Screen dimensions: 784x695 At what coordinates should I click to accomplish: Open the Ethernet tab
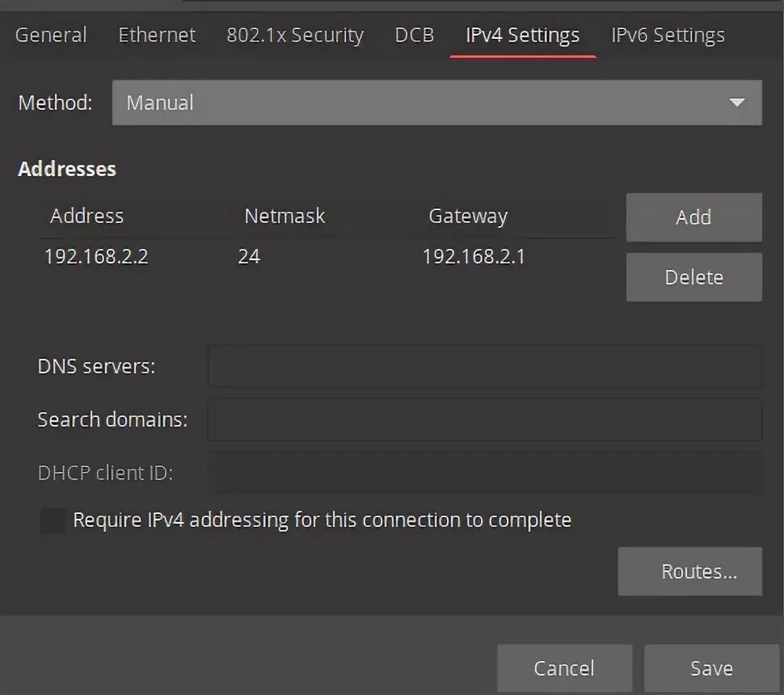click(x=157, y=35)
